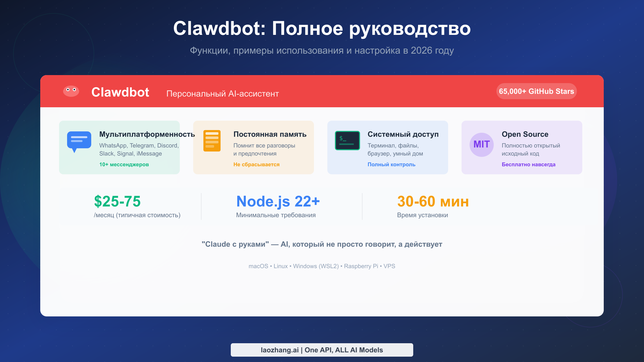This screenshot has height=362, width=644.
Task: Select the blue chat bubble messenger icon
Action: coord(79,141)
